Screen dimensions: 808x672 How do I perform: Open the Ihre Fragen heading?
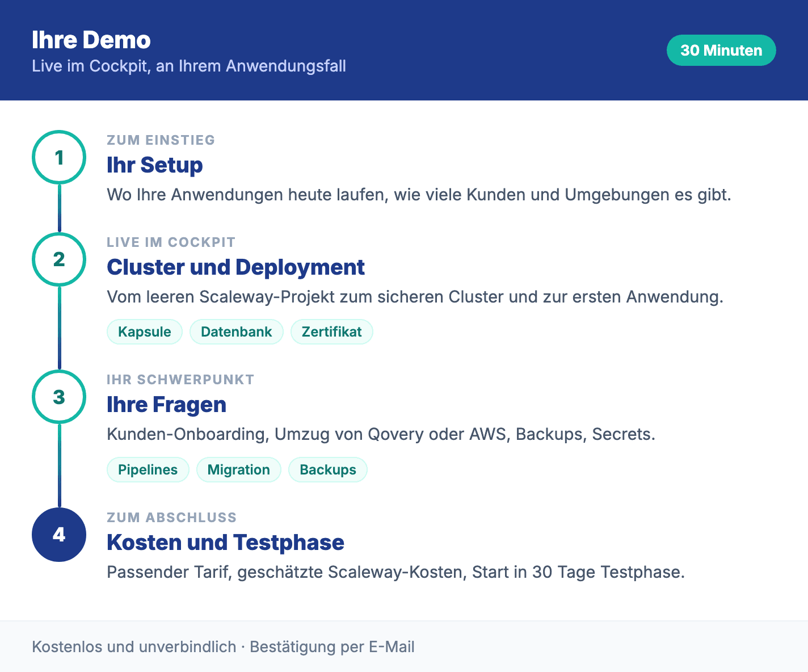click(x=167, y=405)
